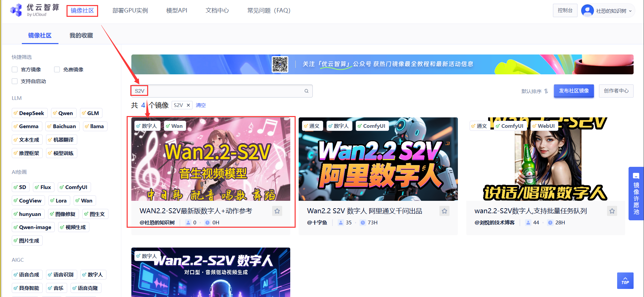This screenshot has height=297, width=644.
Task: Open the 镜像许愿池 side widget
Action: pos(636,193)
